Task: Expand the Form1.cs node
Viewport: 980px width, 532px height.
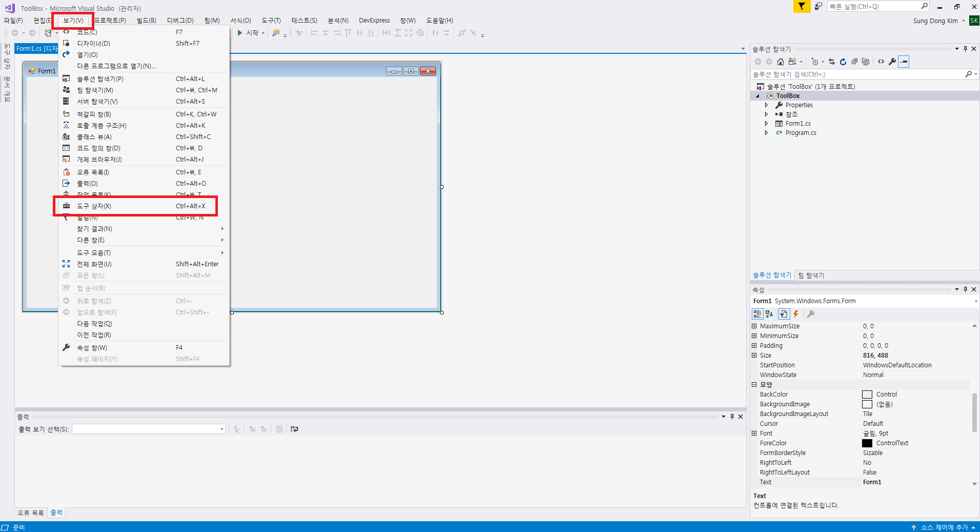Action: pyautogui.click(x=767, y=124)
